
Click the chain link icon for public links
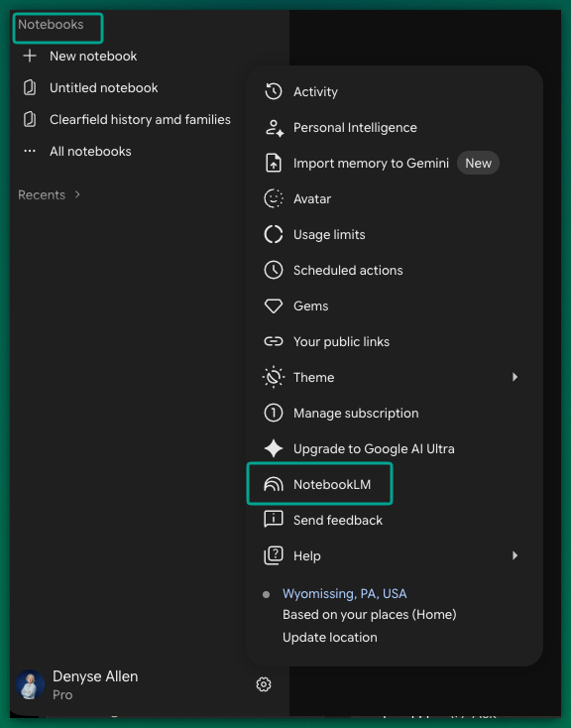click(x=274, y=342)
